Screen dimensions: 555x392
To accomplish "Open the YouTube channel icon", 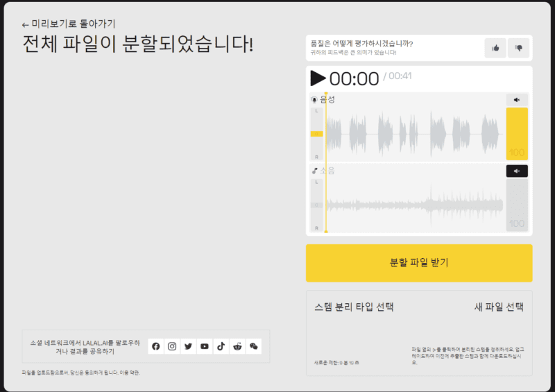I will click(x=205, y=346).
